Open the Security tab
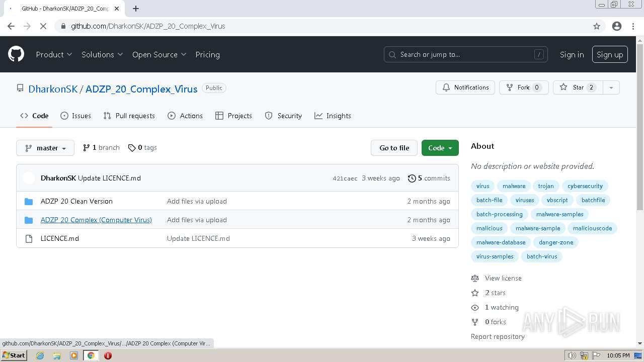Image resolution: width=644 pixels, height=362 pixels. click(x=283, y=116)
